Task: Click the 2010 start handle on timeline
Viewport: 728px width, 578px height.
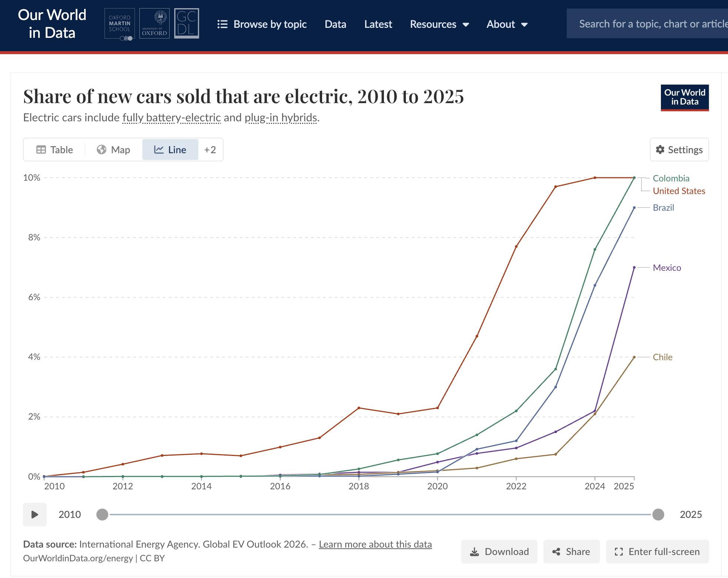Action: (102, 515)
